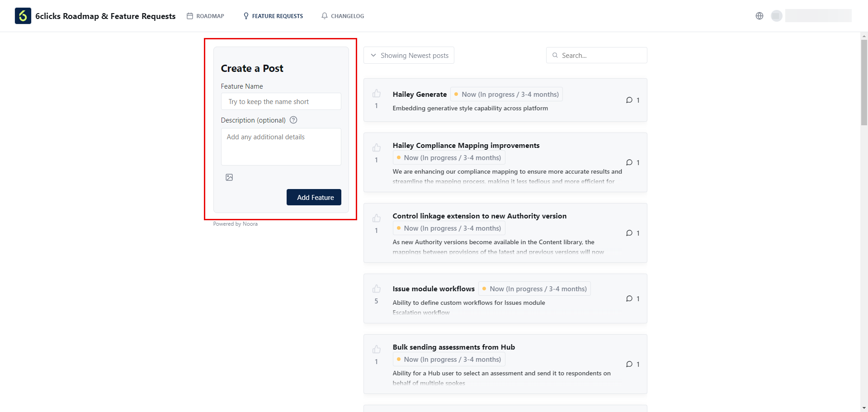
Task: Click the Add Feature button
Action: 314,197
